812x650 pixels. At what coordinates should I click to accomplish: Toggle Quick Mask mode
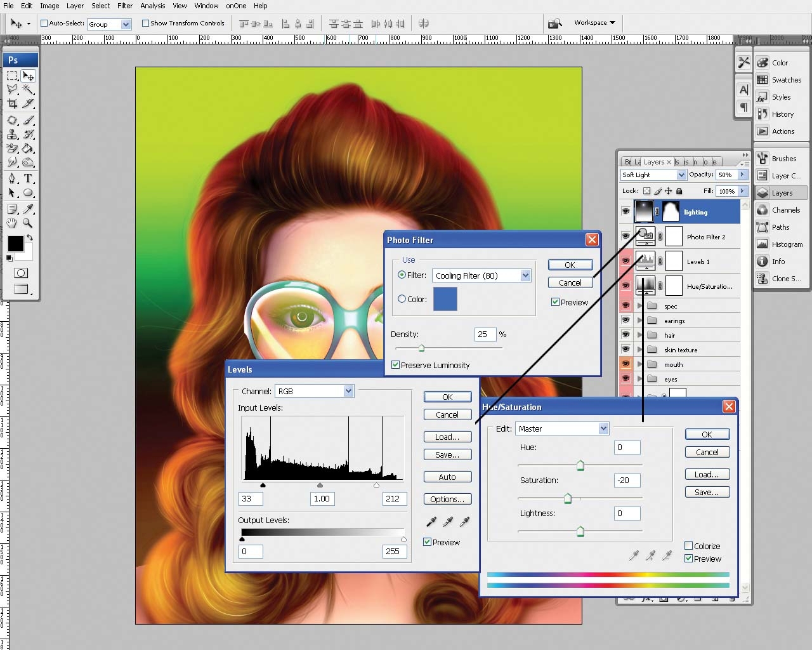[x=20, y=273]
